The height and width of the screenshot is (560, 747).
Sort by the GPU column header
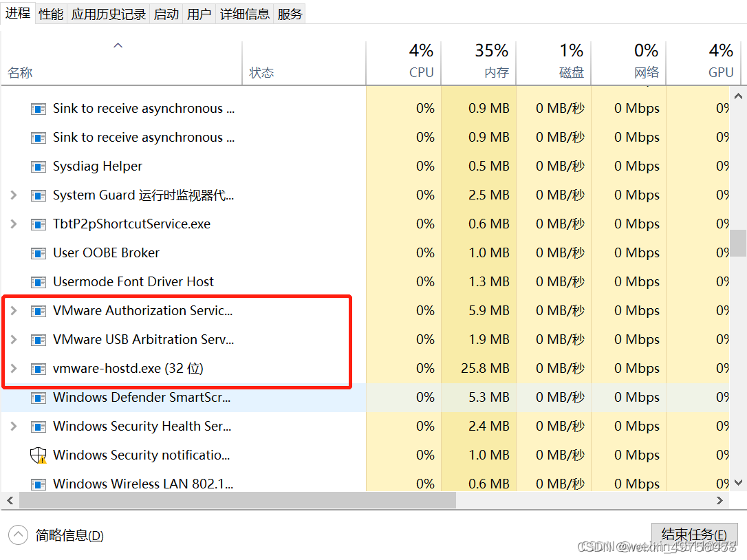click(704, 63)
